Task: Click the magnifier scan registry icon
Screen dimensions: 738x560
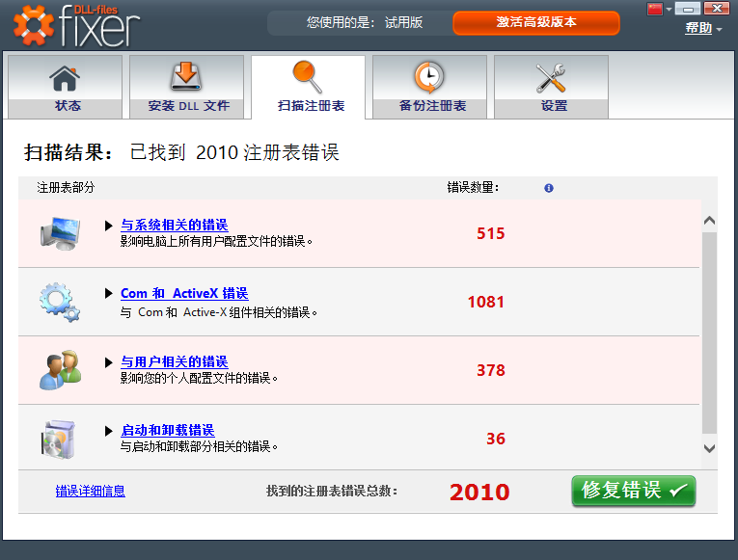Action: pyautogui.click(x=308, y=76)
